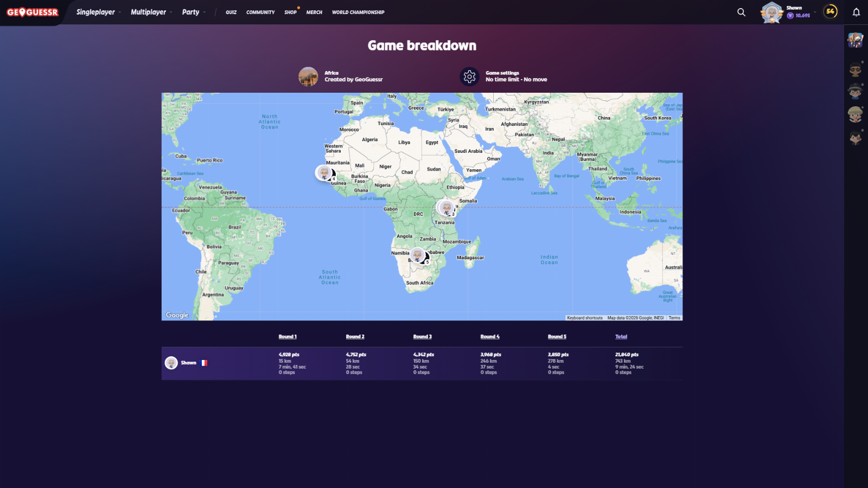Expand the Multiplayer menu
This screenshot has width=868, height=488.
pyautogui.click(x=149, y=12)
